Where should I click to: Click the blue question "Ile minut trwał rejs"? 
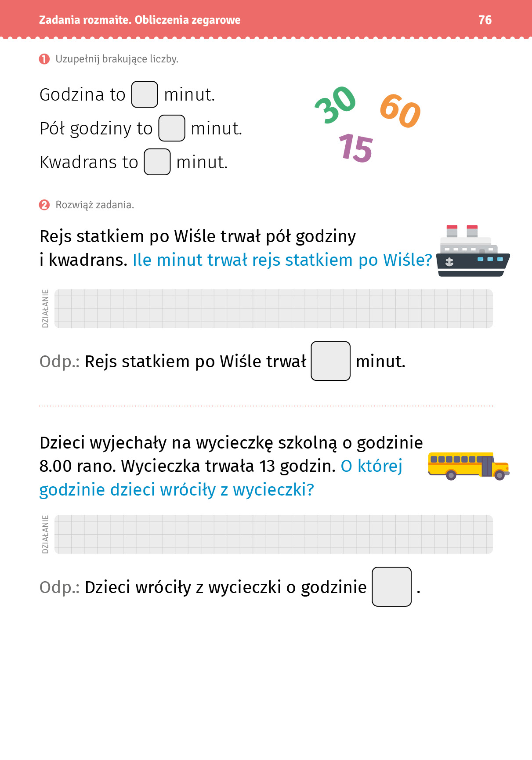point(282,260)
